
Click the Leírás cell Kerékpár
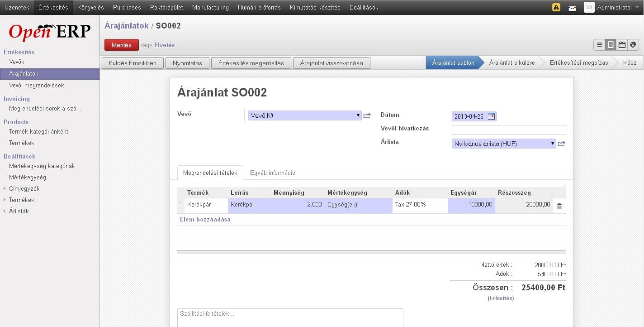250,205
